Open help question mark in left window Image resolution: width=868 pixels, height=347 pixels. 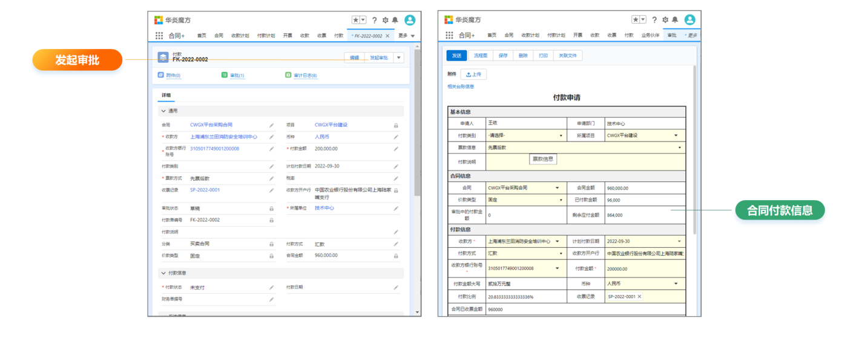tap(375, 20)
